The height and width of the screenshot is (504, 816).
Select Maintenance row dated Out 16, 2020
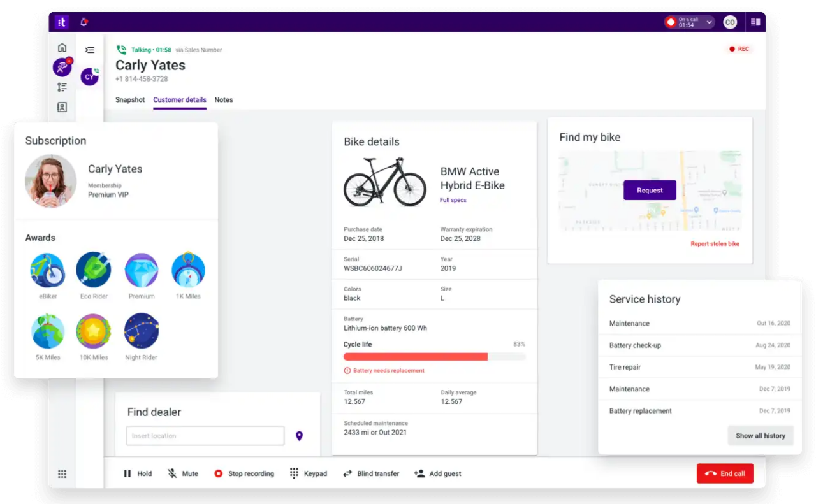(700, 324)
